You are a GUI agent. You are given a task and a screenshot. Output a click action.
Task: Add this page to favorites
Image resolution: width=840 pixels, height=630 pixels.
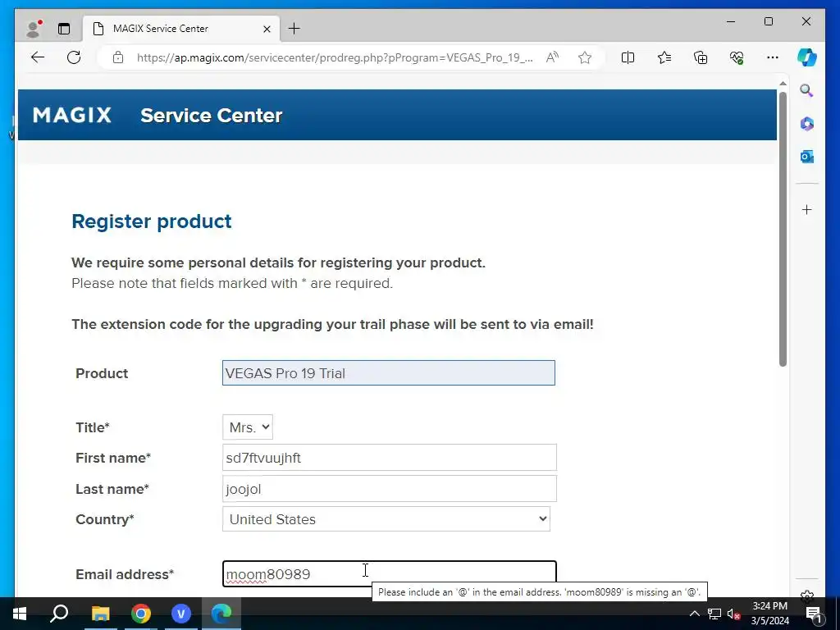585,57
